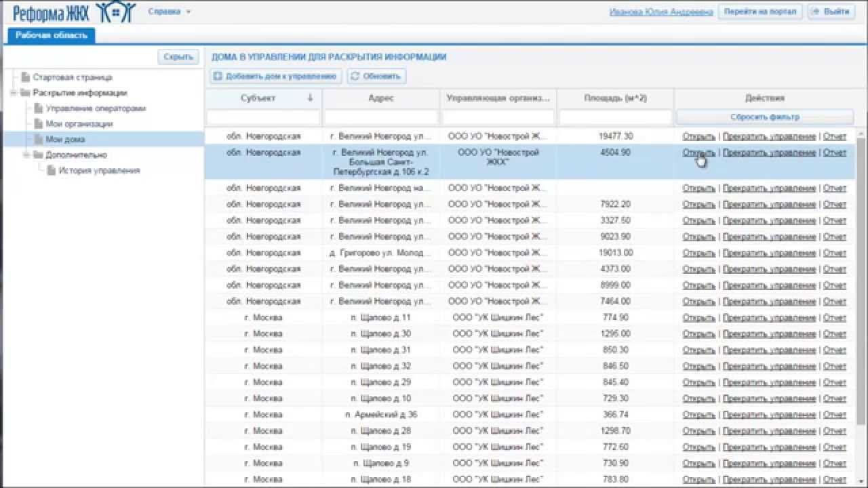The width and height of the screenshot is (868, 488).
Task: Click Открыть for п. Щапово д 9
Action: click(x=699, y=464)
